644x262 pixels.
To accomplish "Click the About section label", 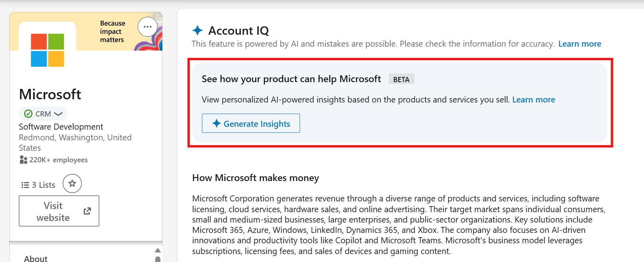I will coord(36,258).
